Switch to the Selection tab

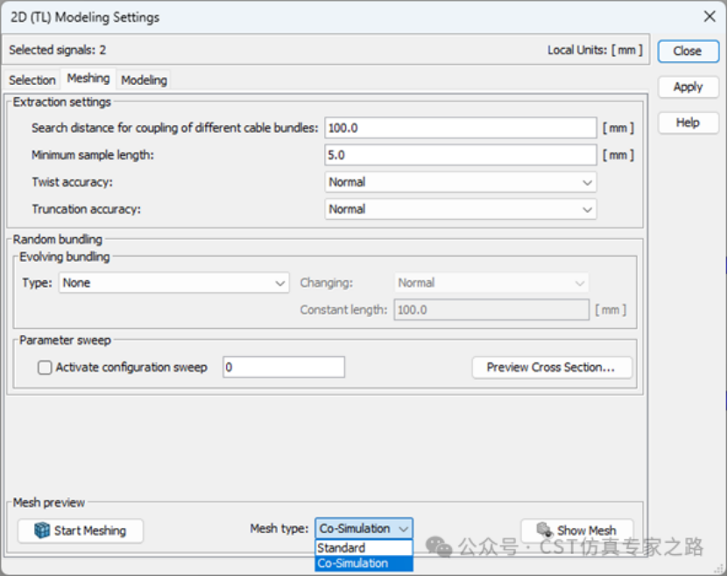(32, 81)
